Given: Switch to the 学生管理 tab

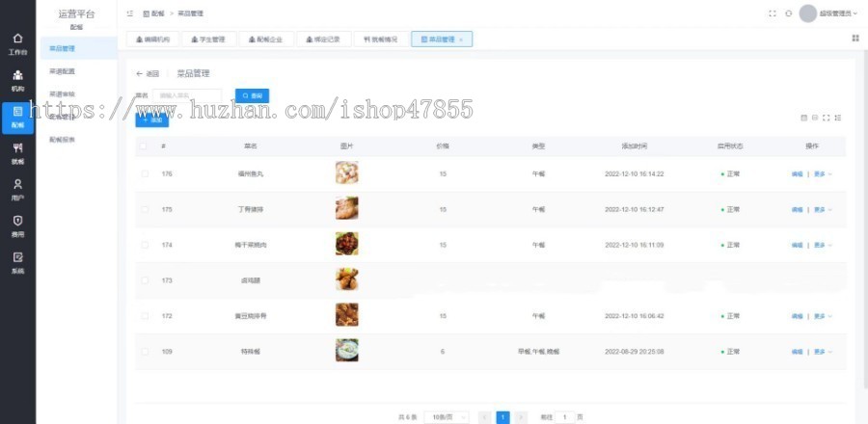Looking at the screenshot, I should (208, 40).
